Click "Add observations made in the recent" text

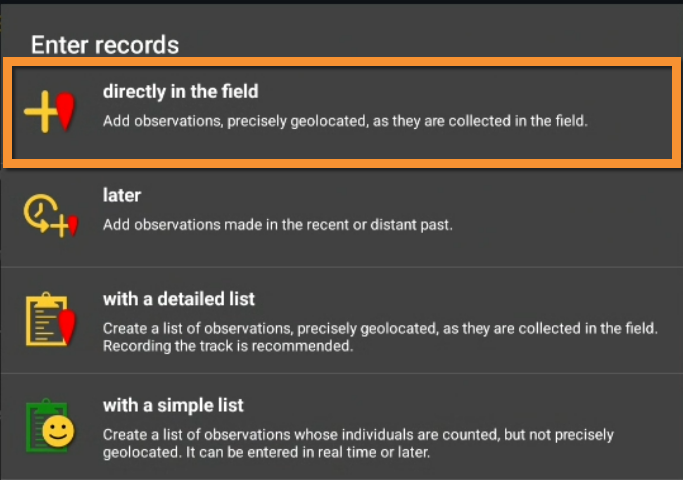tap(278, 225)
